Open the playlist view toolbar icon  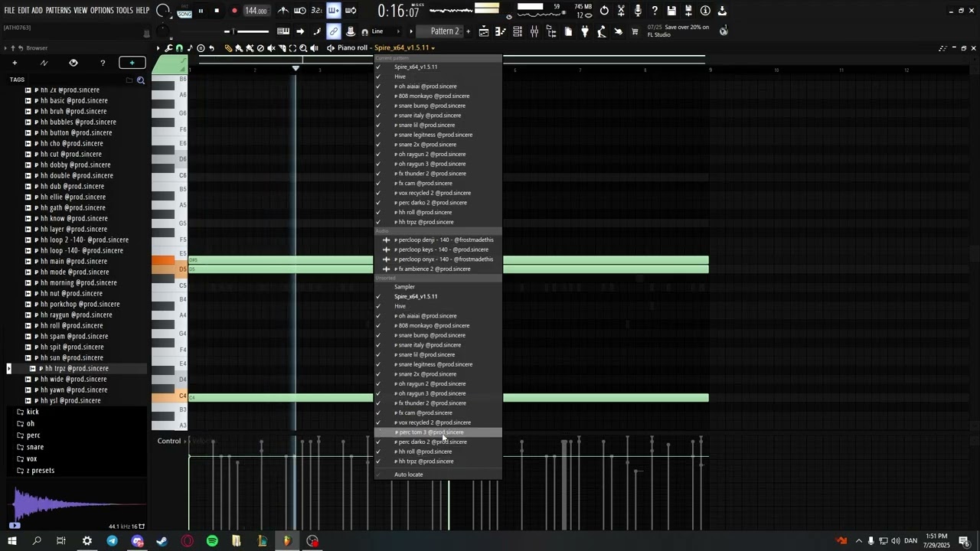[x=483, y=31]
